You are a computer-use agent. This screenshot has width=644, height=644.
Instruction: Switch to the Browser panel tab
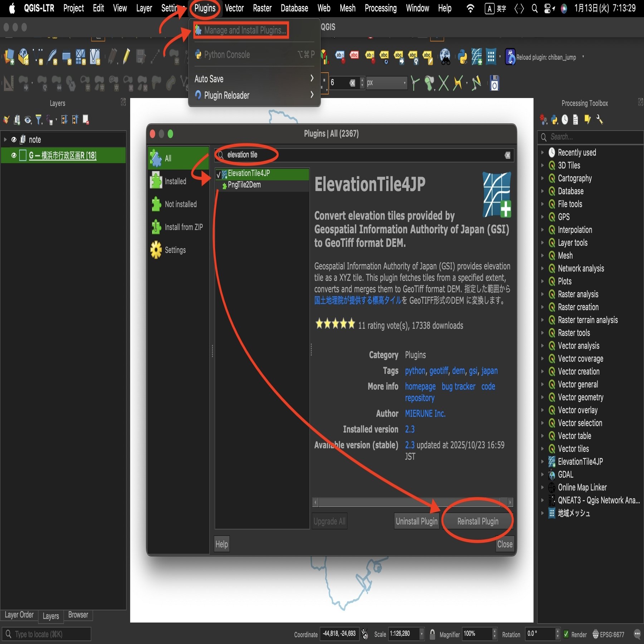[78, 615]
